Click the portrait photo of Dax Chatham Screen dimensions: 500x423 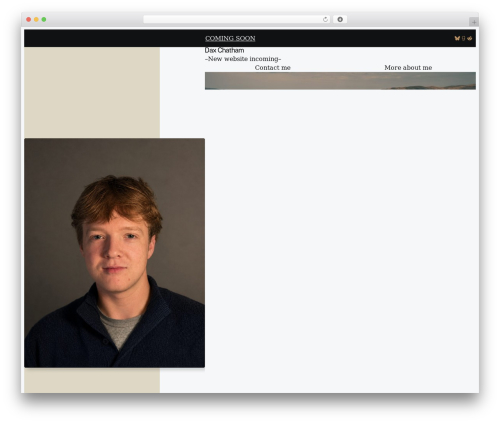point(114,253)
